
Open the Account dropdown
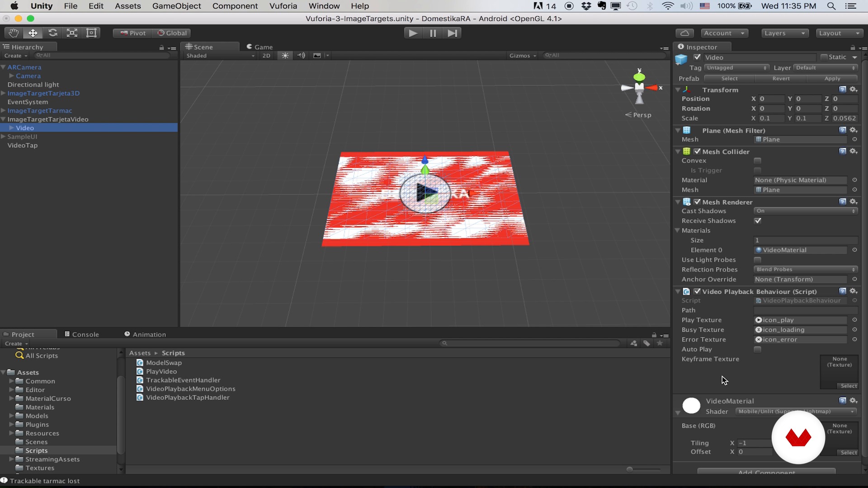coord(725,33)
